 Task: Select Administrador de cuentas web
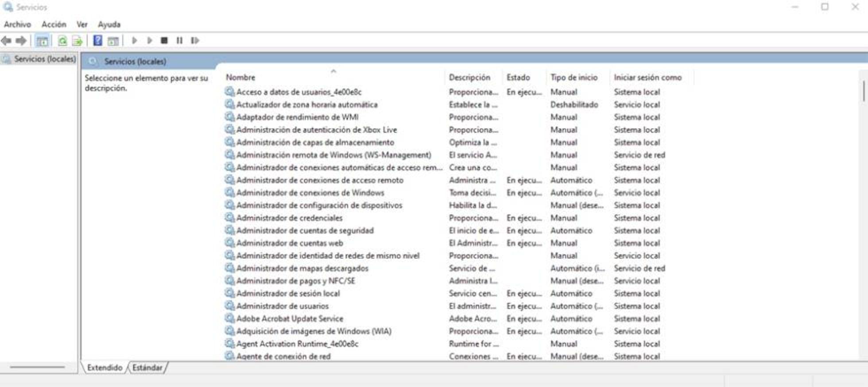290,243
